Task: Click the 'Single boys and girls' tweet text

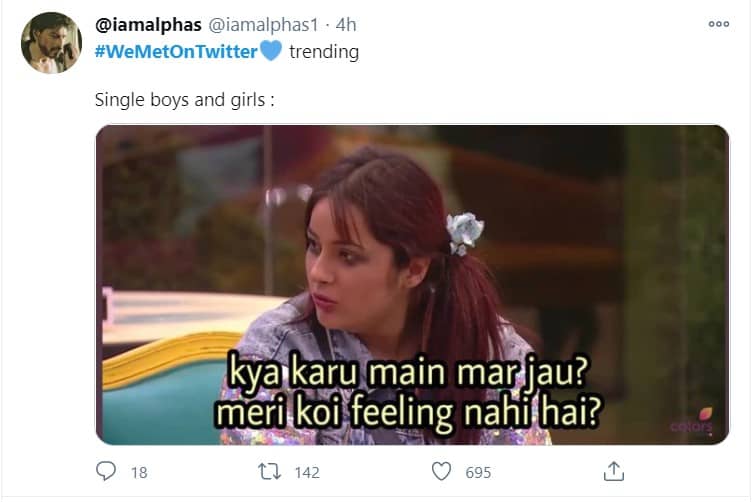Action: (x=184, y=100)
